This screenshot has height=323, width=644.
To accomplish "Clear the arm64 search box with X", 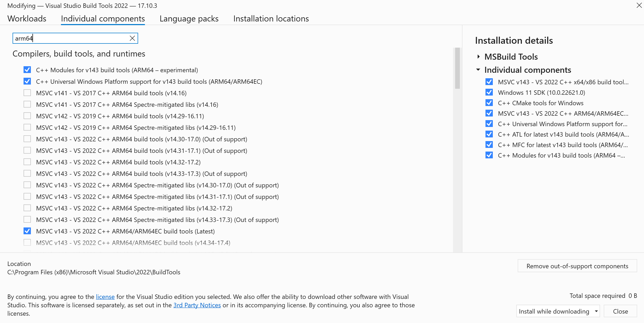I will 132,38.
